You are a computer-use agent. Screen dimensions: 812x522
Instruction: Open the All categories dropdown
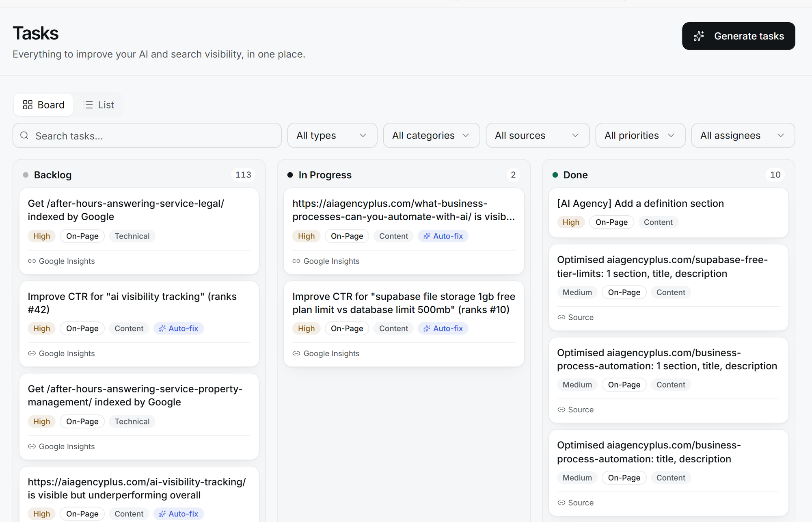[431, 135]
